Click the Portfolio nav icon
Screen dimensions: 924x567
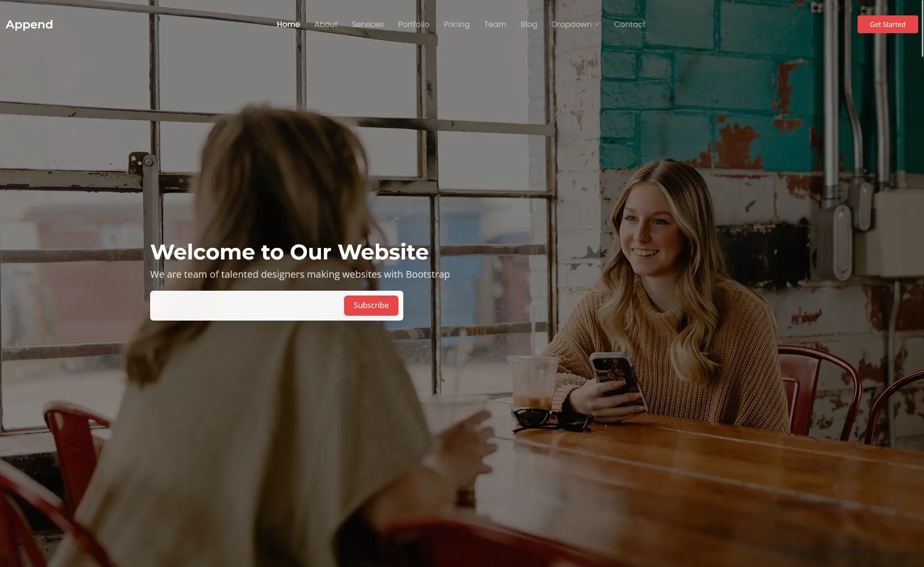click(412, 24)
